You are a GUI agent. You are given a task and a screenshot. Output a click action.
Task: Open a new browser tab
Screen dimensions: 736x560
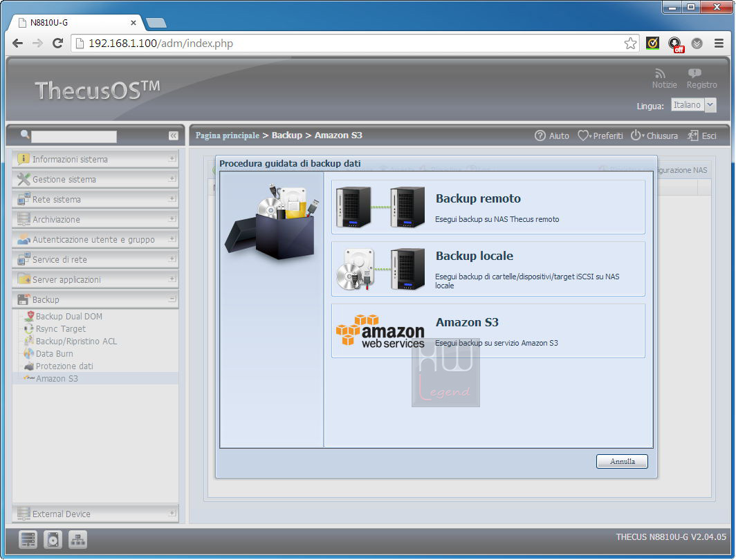(x=156, y=23)
